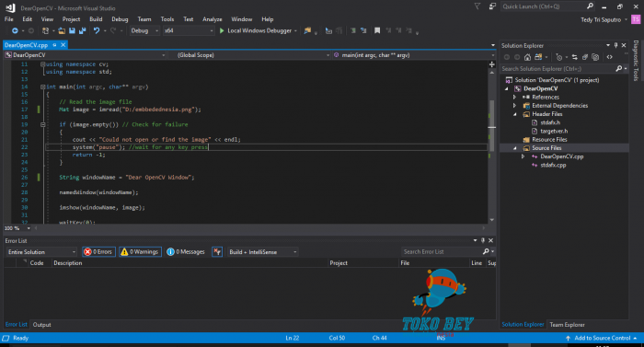
Task: Open the File menu
Action: [8, 19]
